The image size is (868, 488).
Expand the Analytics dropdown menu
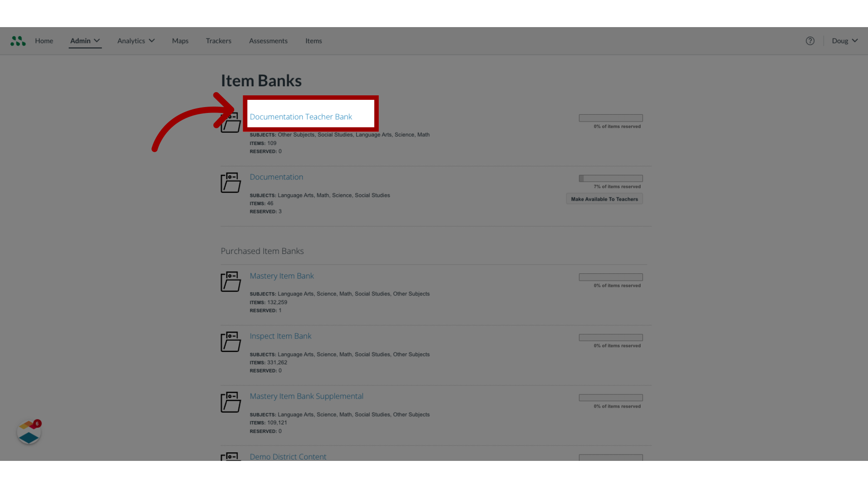coord(136,41)
